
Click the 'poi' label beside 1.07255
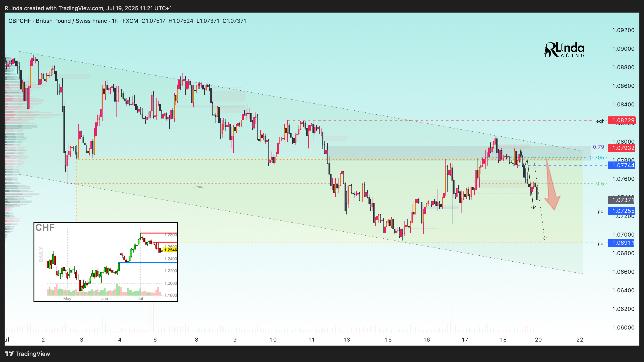point(601,212)
